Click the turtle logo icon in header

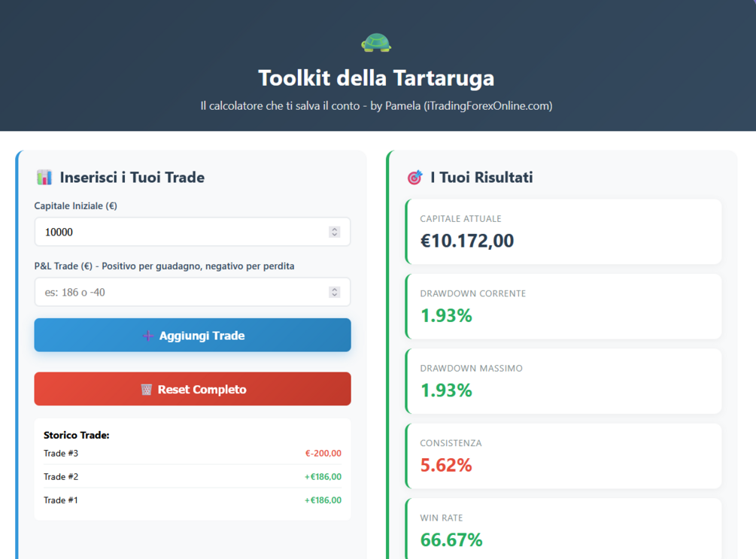pyautogui.click(x=376, y=42)
